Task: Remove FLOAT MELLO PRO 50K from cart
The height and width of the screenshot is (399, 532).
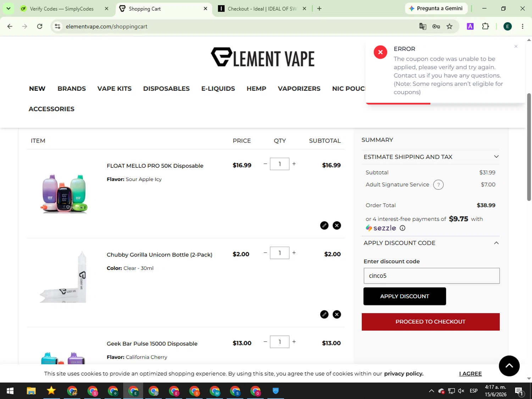Action: pyautogui.click(x=337, y=226)
